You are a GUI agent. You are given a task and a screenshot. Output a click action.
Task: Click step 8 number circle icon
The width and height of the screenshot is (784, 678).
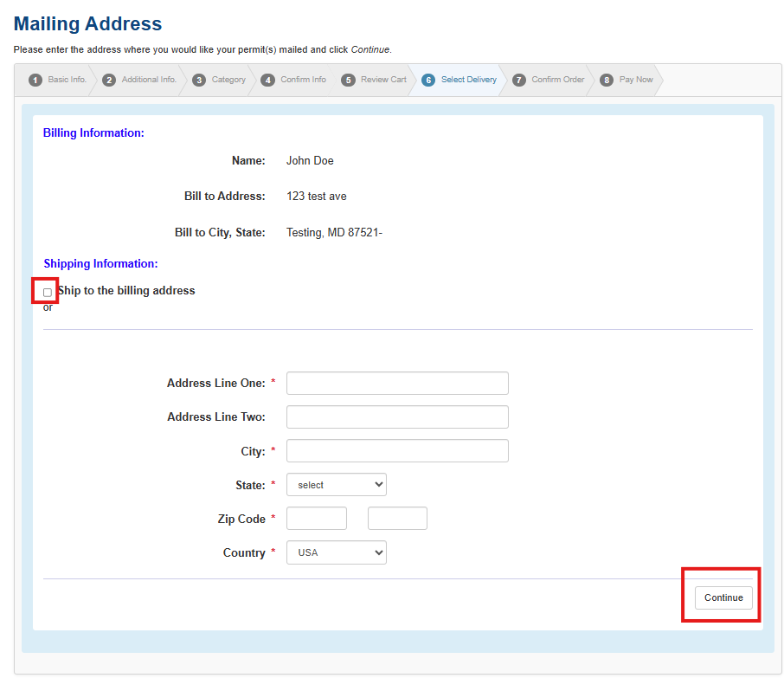point(607,81)
